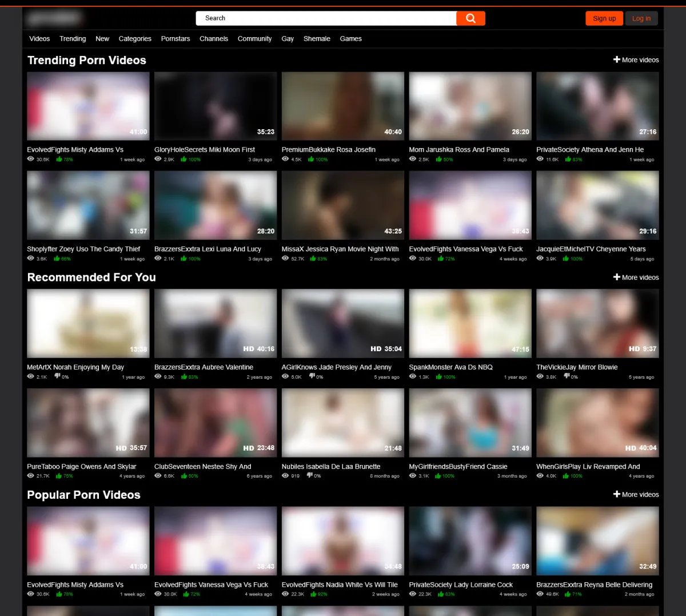Open the Games page from the nav bar
This screenshot has width=686, height=616.
pos(350,39)
